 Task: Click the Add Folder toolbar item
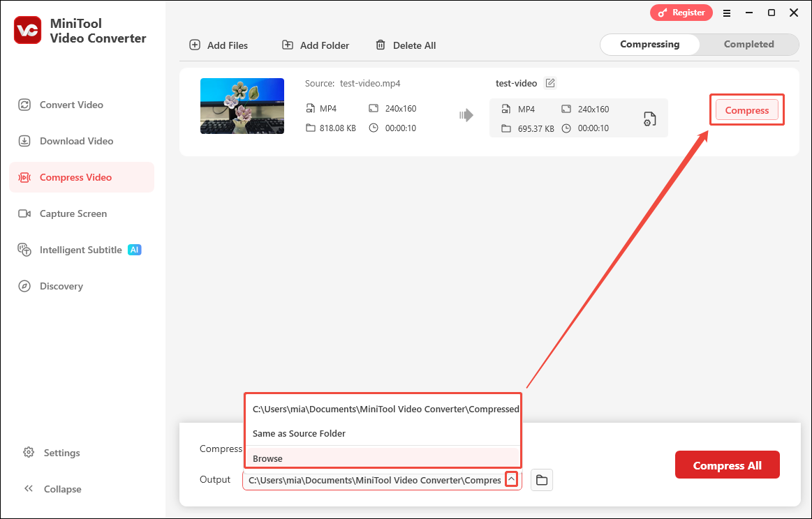point(315,45)
